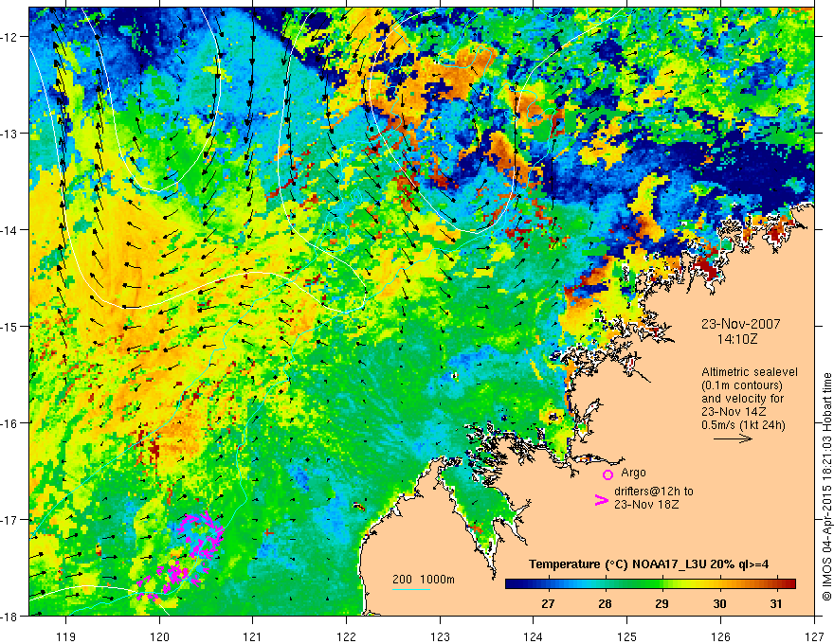Click the temperature color bar
Viewport: 834px width, 644px height.
tap(650, 583)
